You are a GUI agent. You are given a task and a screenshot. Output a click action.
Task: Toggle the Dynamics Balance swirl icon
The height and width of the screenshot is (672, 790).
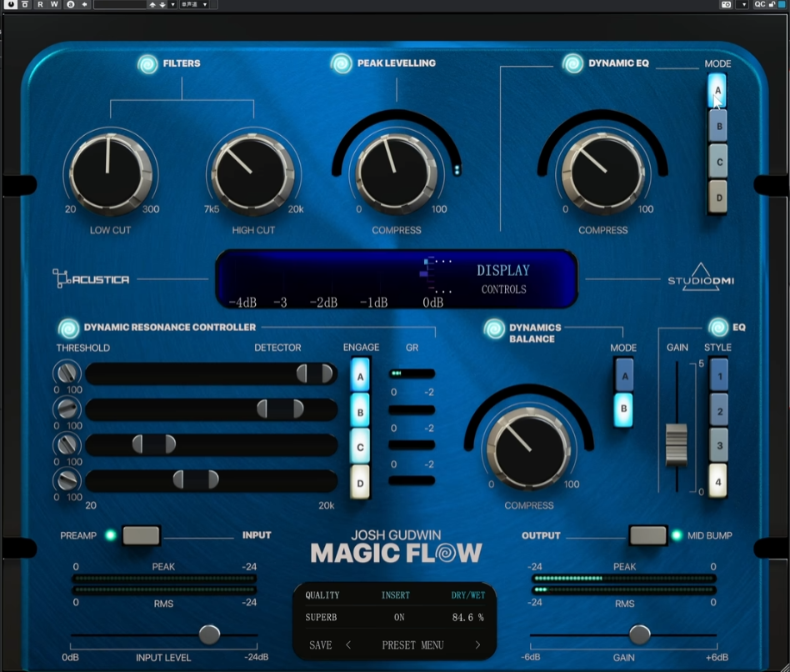pos(493,328)
